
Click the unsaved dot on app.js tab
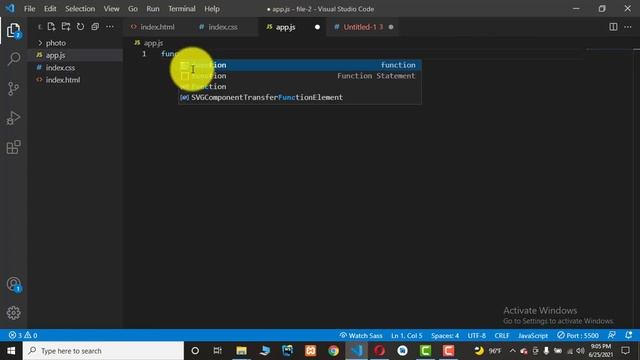tap(317, 27)
